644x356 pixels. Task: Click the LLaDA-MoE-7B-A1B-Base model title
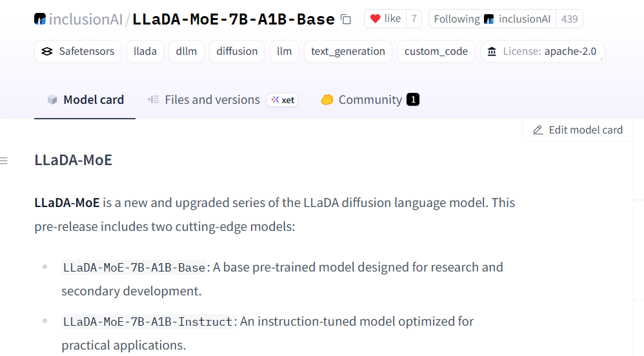(x=233, y=19)
